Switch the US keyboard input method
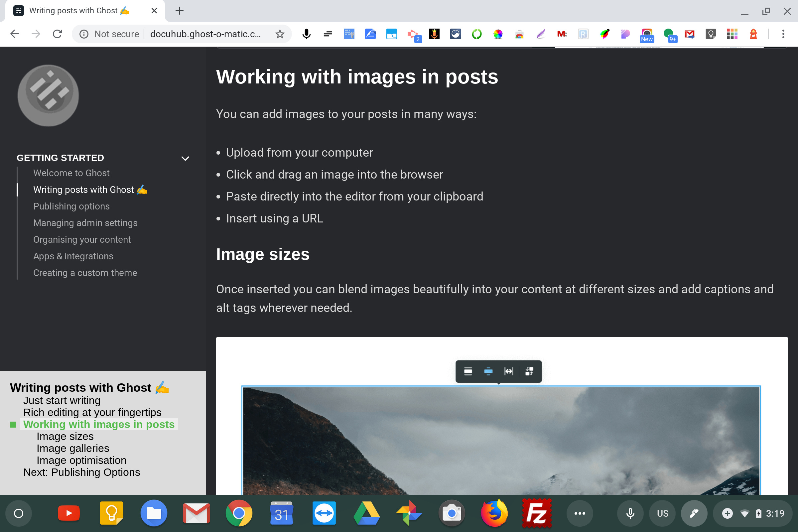Screen dimensions: 798x532 [662, 513]
